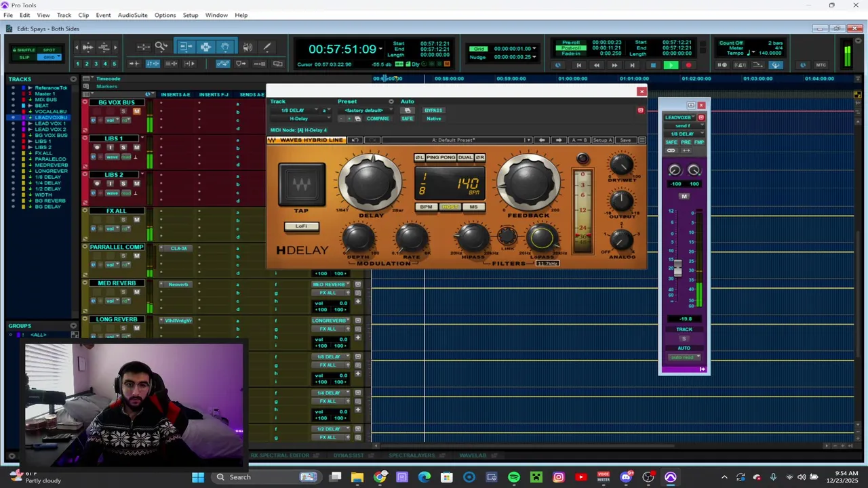
Task: Click the DELAY time knob
Action: click(371, 182)
